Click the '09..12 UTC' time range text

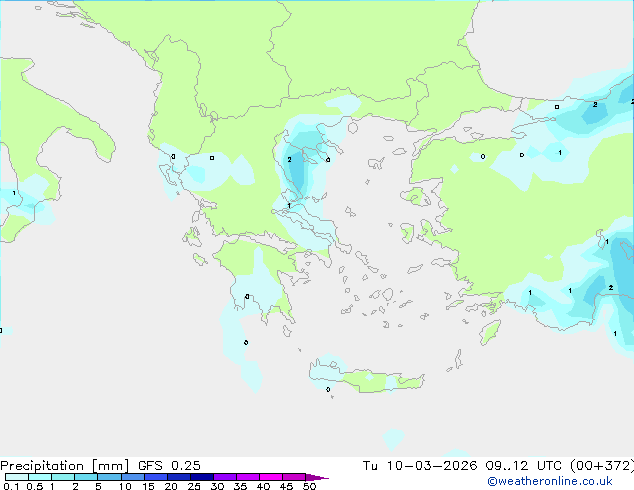(524, 466)
